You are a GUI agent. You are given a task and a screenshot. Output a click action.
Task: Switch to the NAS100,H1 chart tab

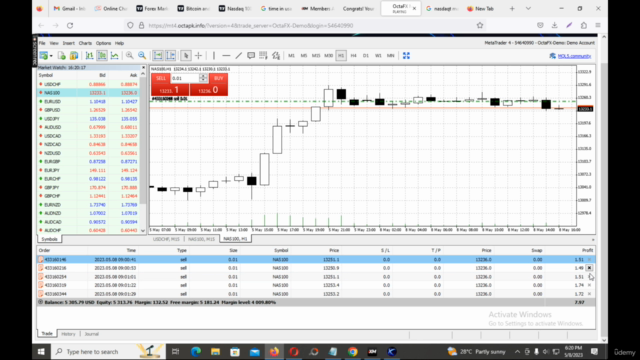point(236,239)
